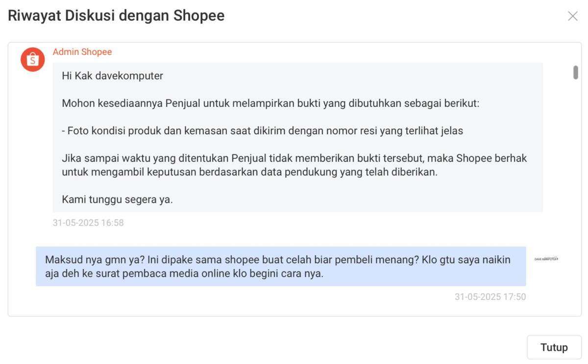The image size is (588, 364).
Task: Click the timestamp 31-05-2025 17:50
Action: (490, 297)
